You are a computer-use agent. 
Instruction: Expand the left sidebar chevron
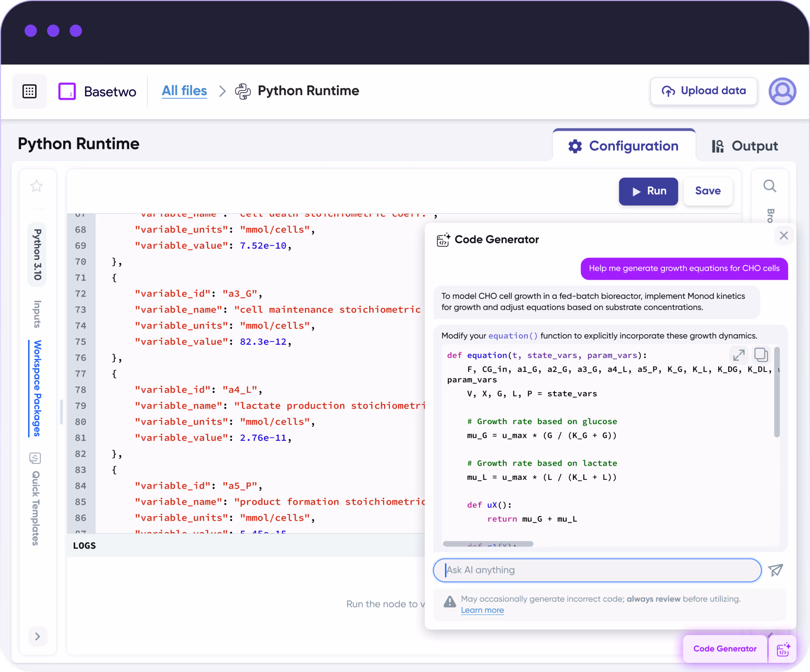point(37,636)
